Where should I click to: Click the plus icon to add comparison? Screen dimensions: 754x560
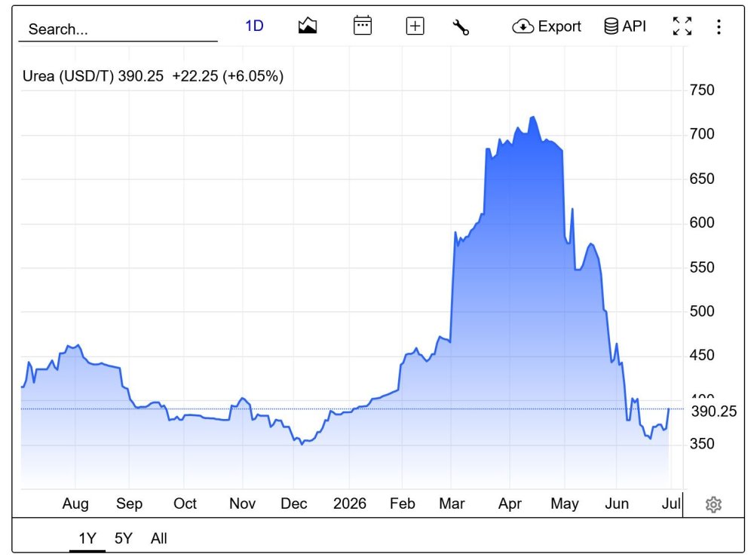coord(415,26)
